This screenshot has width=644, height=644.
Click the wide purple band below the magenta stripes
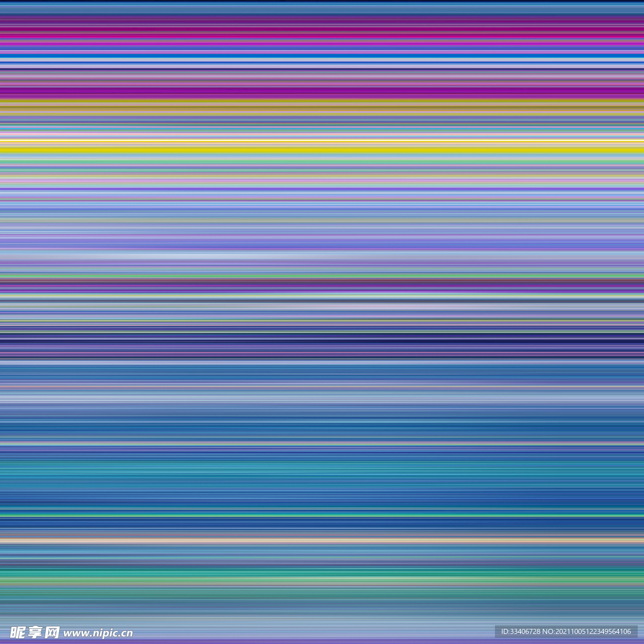coord(322,92)
